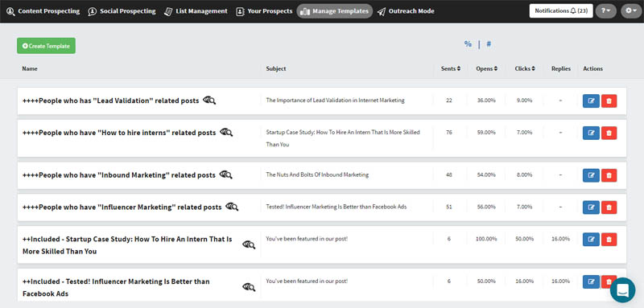Open the "Lead Validation" related posts template name
The height and width of the screenshot is (308, 644).
point(110,101)
